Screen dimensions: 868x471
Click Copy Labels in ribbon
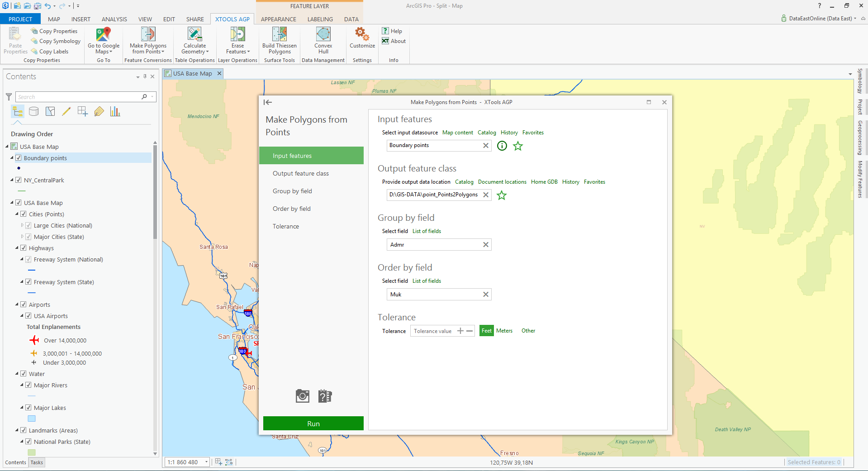49,51
